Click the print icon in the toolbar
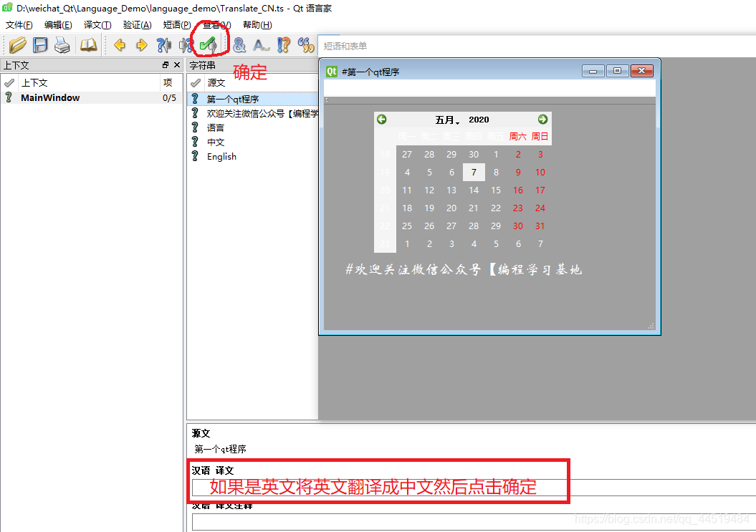This screenshot has width=756, height=532. coord(62,44)
